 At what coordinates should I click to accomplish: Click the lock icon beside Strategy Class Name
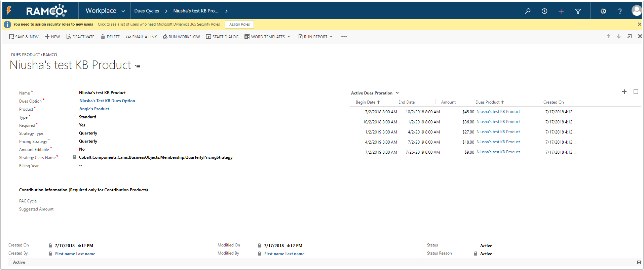click(x=74, y=157)
